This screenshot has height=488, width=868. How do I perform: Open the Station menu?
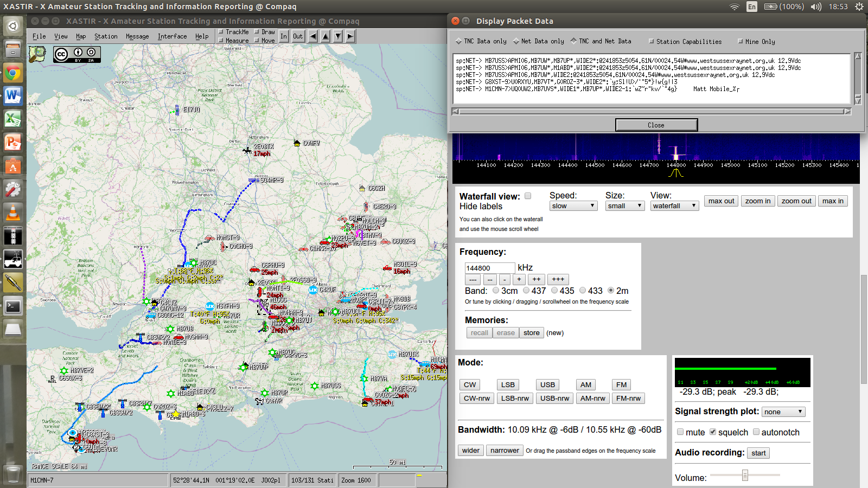tap(106, 36)
